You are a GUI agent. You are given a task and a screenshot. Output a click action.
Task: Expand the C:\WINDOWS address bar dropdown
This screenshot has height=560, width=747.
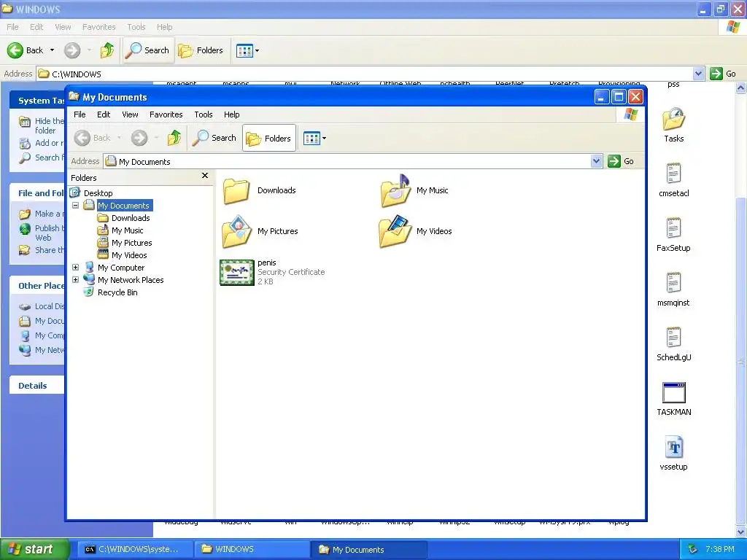click(x=698, y=74)
